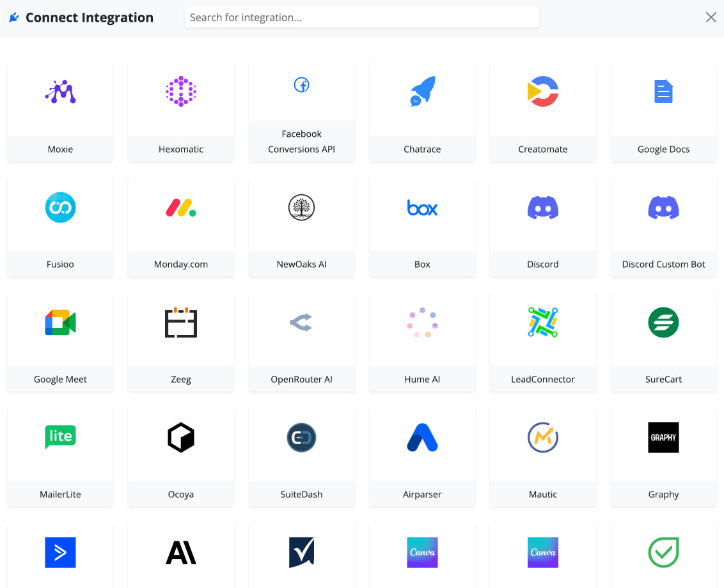Select the SureCart integration label
This screenshot has width=724, height=588.
[x=663, y=380]
